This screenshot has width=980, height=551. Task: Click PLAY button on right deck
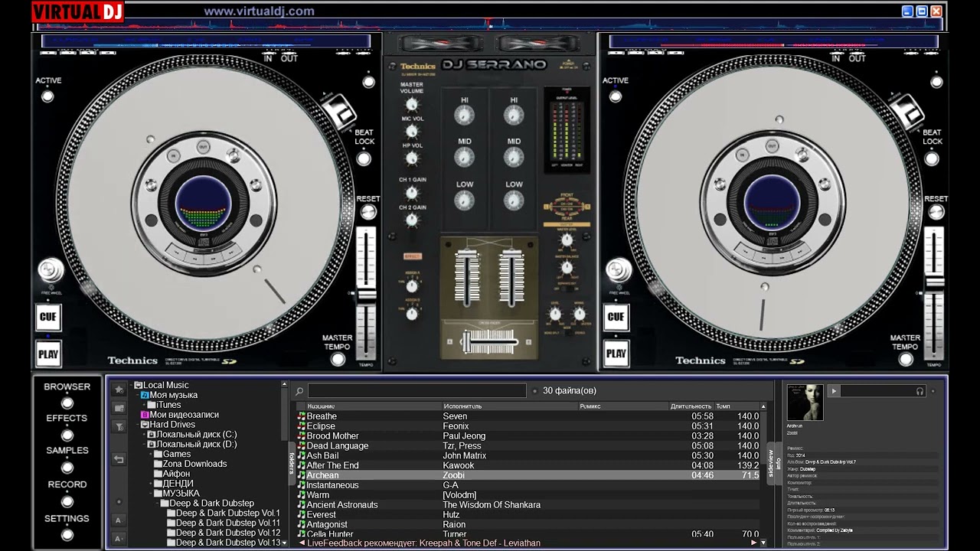click(x=616, y=354)
